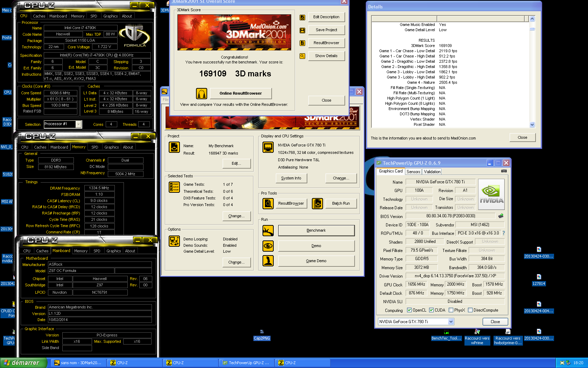
Task: Click the System Info button in 3DMark
Action: click(x=291, y=178)
